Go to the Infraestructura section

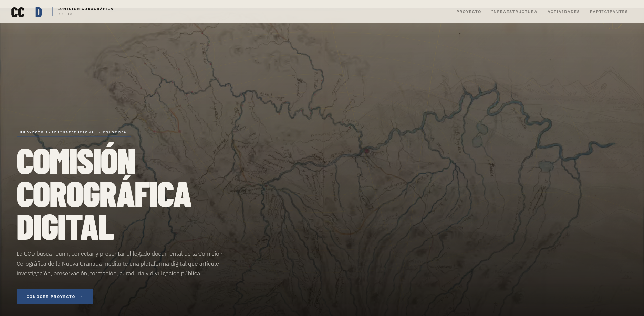pos(514,12)
